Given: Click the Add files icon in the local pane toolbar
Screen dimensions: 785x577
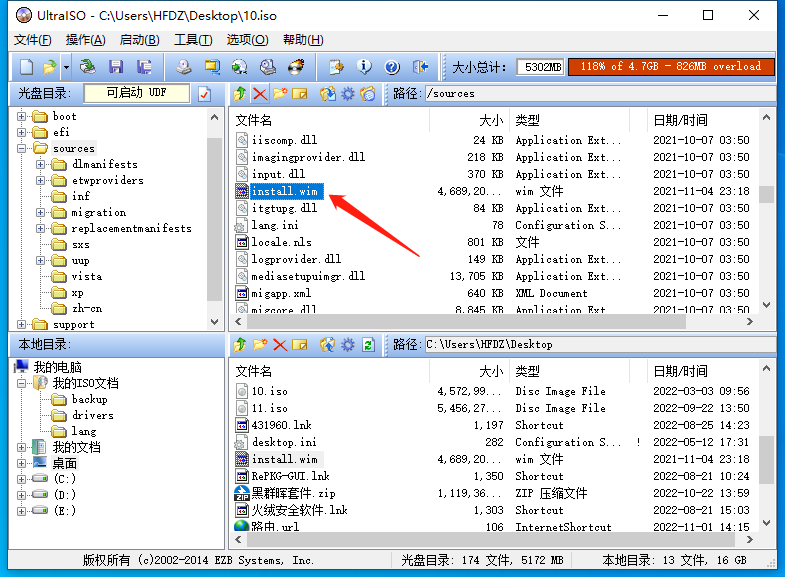Looking at the screenshot, I should click(328, 345).
